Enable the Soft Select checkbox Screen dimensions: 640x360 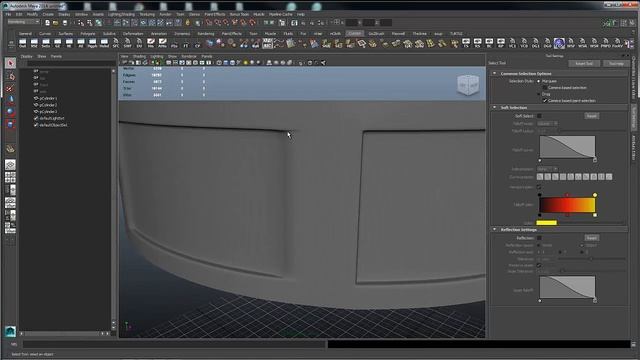[539, 116]
